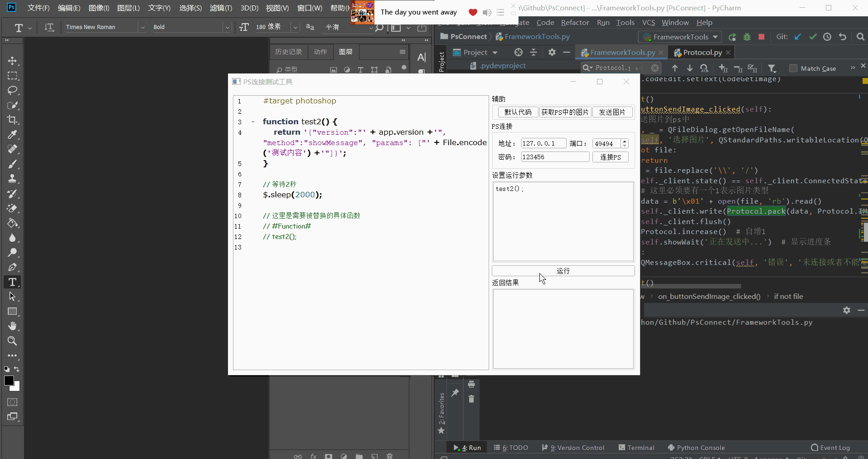This screenshot has width=868, height=459.
Task: Toggle Quick Mask mode in Photoshop
Action: tap(12, 402)
